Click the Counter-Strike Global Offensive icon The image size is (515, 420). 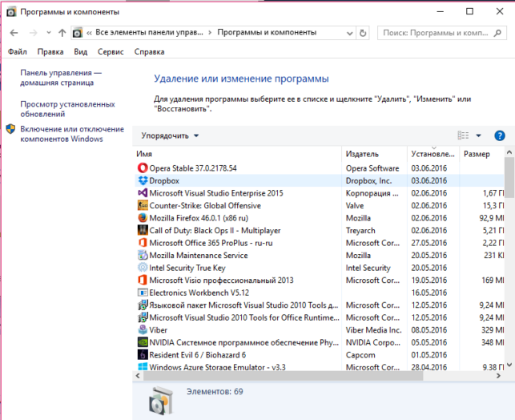pos(143,205)
